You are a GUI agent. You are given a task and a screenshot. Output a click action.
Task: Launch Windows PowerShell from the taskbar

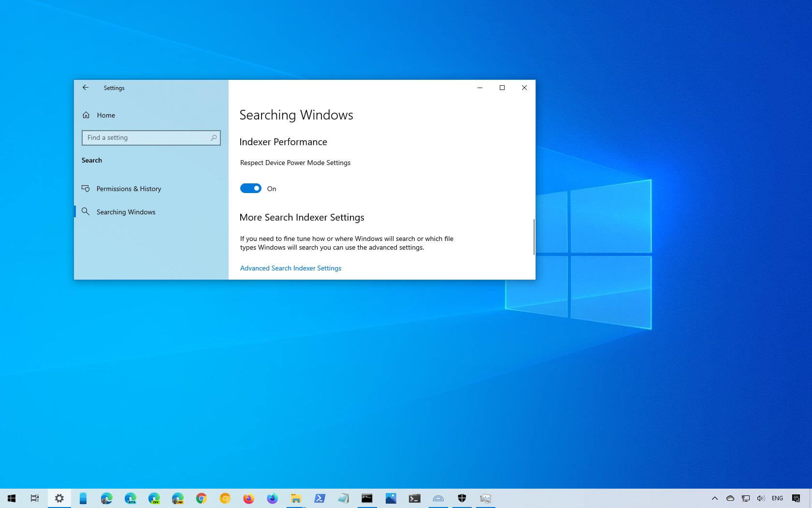[319, 498]
